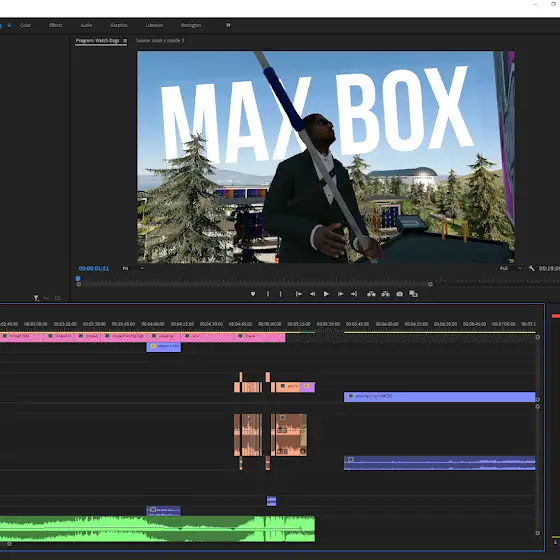Open the Fit zoom level dropdown

[x=133, y=268]
